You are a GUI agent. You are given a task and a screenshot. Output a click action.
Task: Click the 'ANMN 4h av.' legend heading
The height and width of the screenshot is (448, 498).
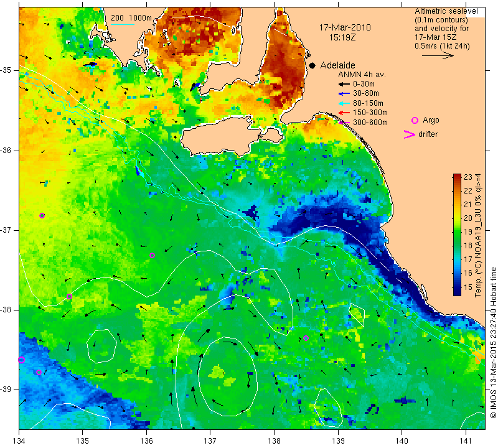point(362,75)
